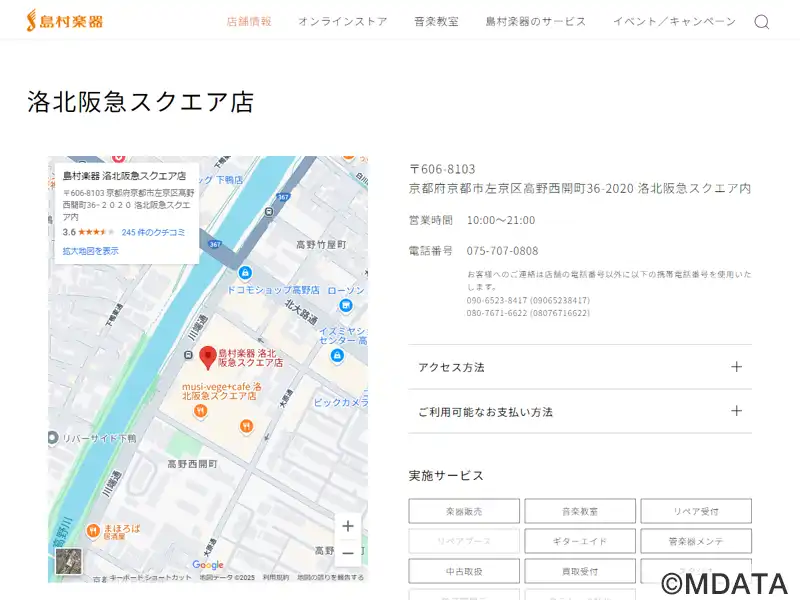
Task: Click the 管楽器メンテ service button
Action: [696, 541]
